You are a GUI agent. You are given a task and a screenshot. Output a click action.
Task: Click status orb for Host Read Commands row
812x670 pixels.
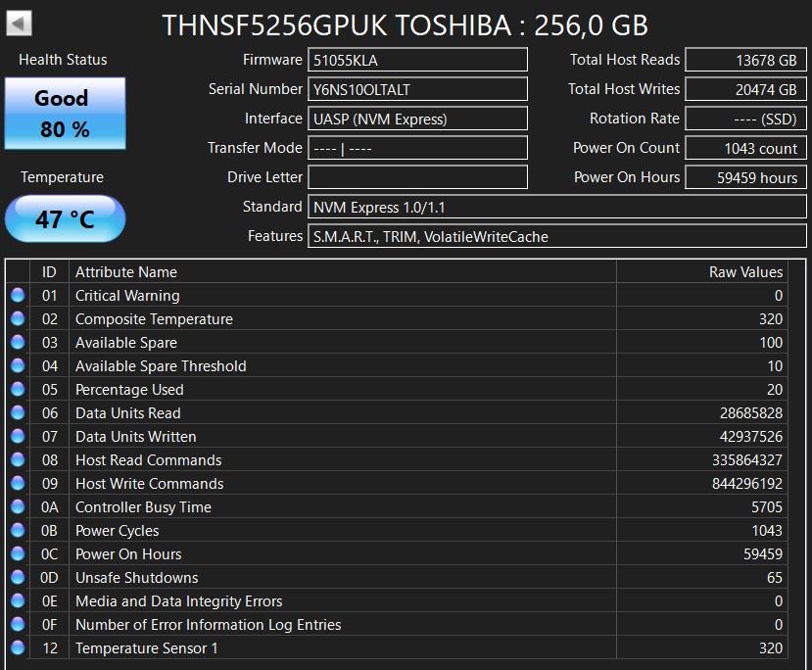coord(18,459)
